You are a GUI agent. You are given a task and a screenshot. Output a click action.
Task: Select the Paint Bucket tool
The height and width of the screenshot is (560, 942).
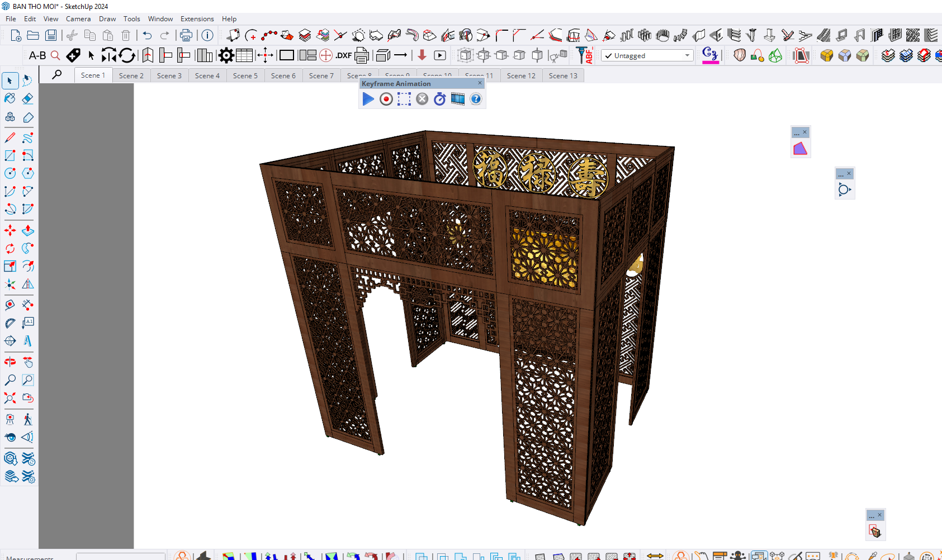point(10,99)
